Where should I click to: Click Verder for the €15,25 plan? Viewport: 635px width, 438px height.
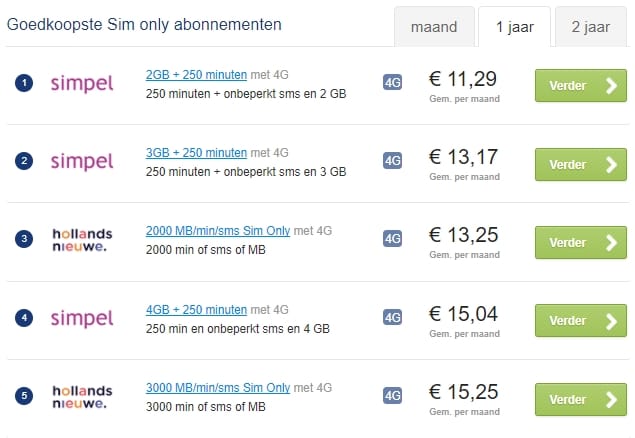(581, 400)
